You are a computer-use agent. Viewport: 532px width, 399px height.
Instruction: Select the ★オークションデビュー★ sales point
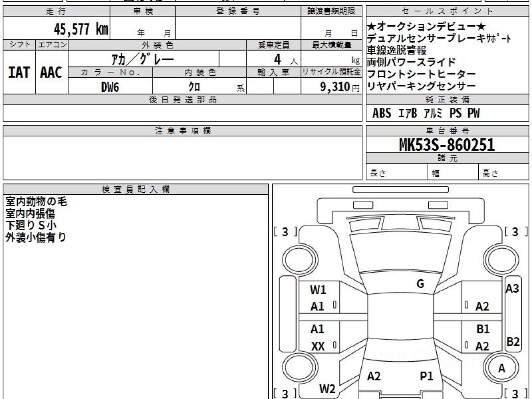[427, 27]
